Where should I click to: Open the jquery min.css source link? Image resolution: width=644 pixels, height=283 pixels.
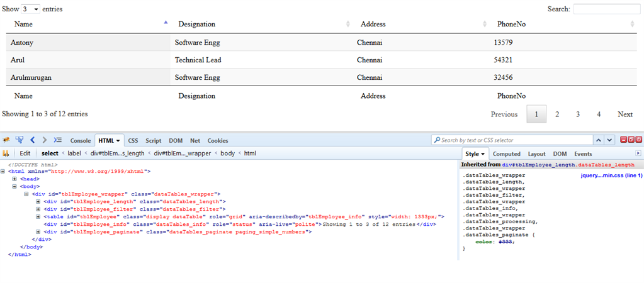click(x=611, y=175)
